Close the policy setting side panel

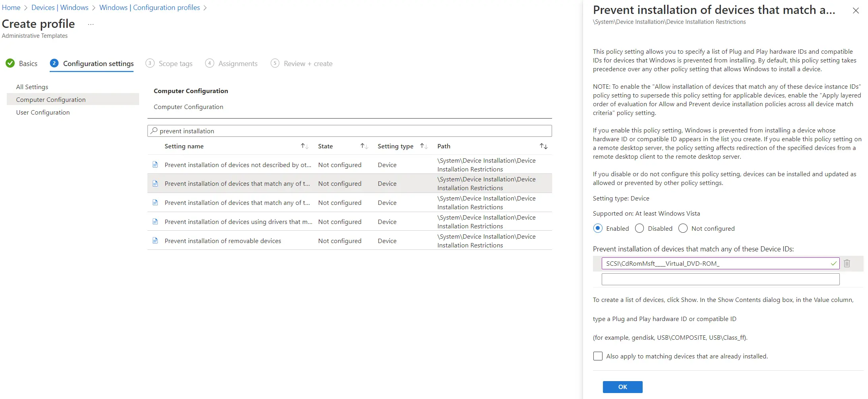click(855, 11)
